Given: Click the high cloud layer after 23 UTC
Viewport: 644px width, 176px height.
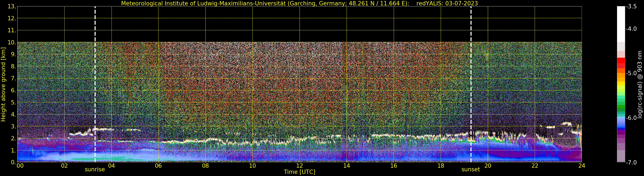Looking at the screenshot, I should click(x=567, y=124).
